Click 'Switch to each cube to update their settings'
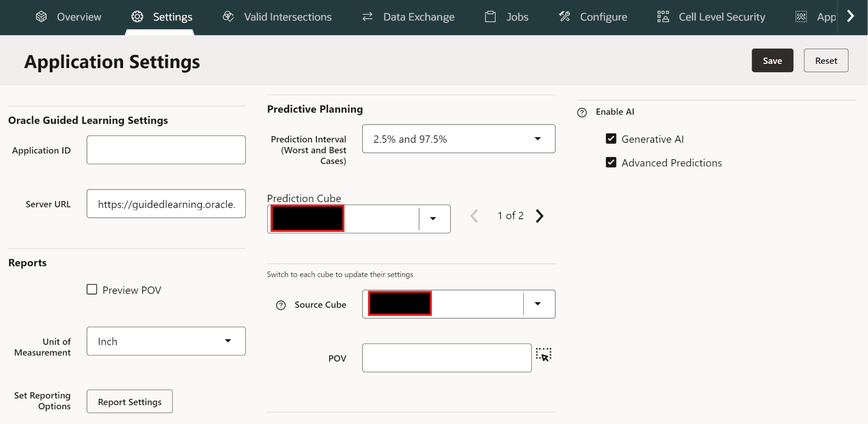 tap(340, 274)
